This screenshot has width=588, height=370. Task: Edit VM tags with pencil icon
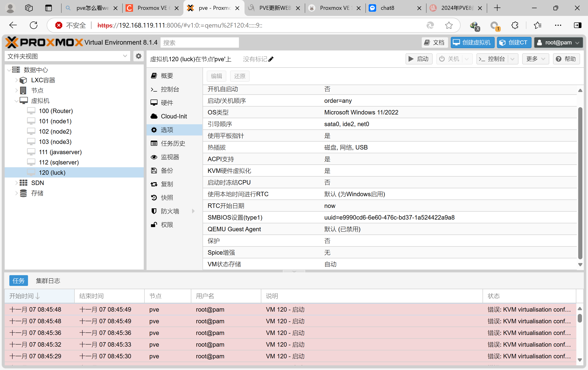tap(271, 59)
